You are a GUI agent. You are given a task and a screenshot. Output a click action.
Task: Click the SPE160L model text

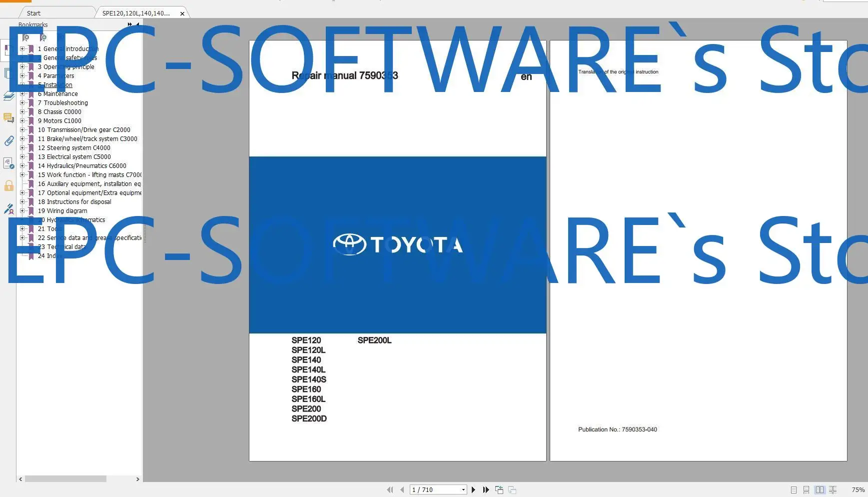308,399
